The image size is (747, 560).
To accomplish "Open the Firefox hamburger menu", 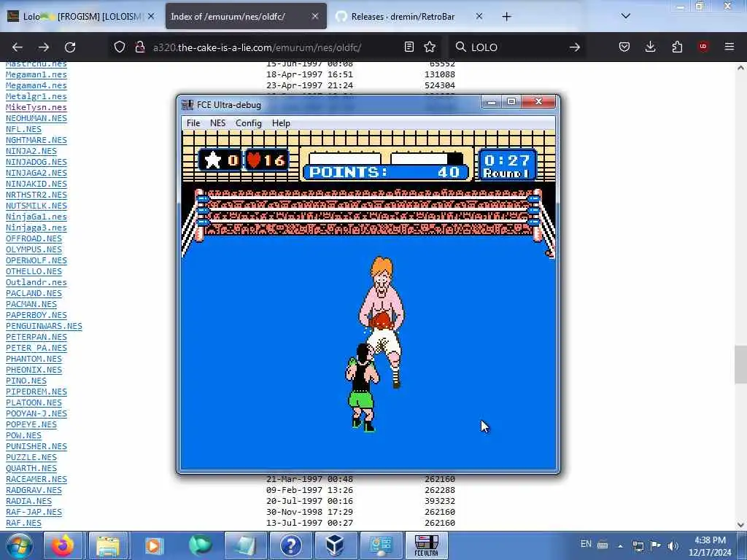I will pos(729,47).
